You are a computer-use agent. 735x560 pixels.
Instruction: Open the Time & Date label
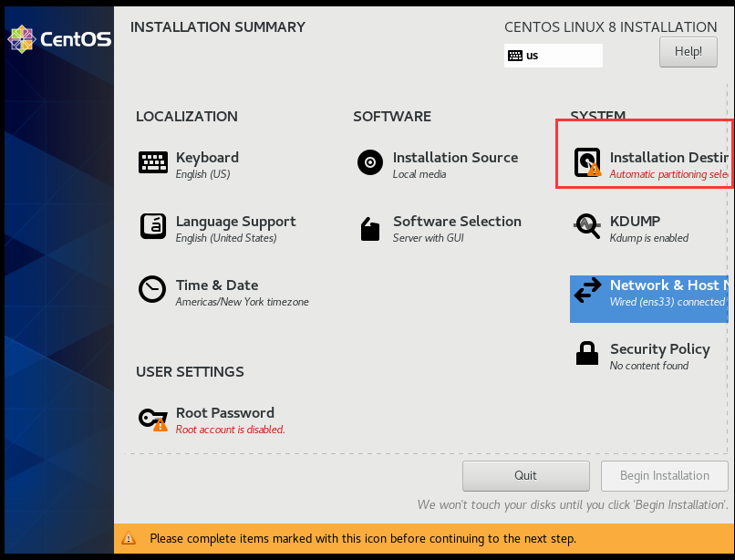coord(217,285)
